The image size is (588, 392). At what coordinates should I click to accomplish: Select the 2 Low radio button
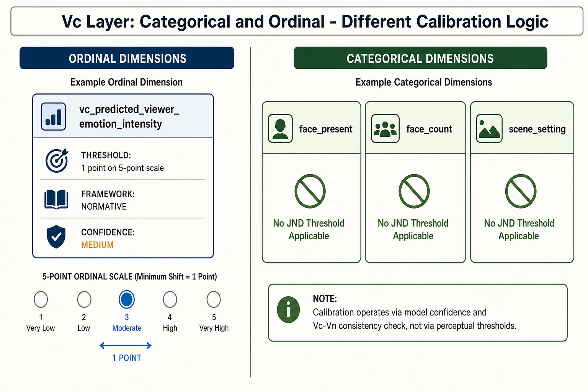[84, 300]
